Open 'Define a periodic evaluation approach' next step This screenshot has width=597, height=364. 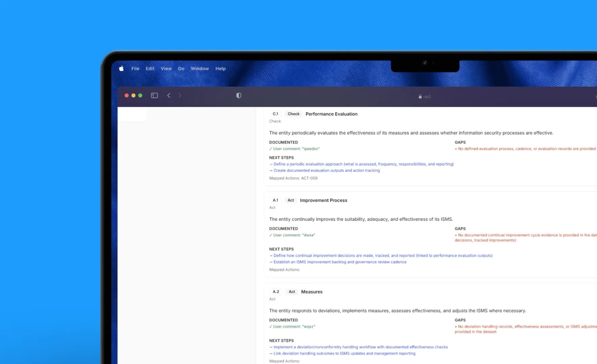point(363,164)
